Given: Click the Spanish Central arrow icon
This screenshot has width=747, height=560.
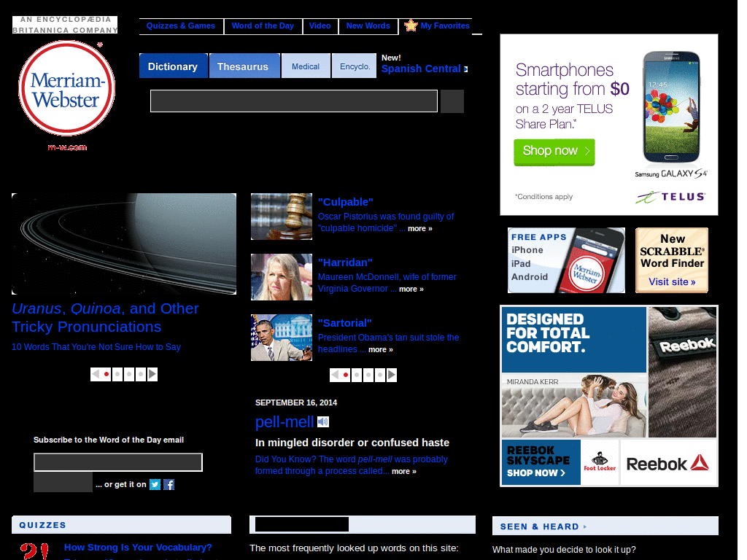Looking at the screenshot, I should (x=466, y=69).
